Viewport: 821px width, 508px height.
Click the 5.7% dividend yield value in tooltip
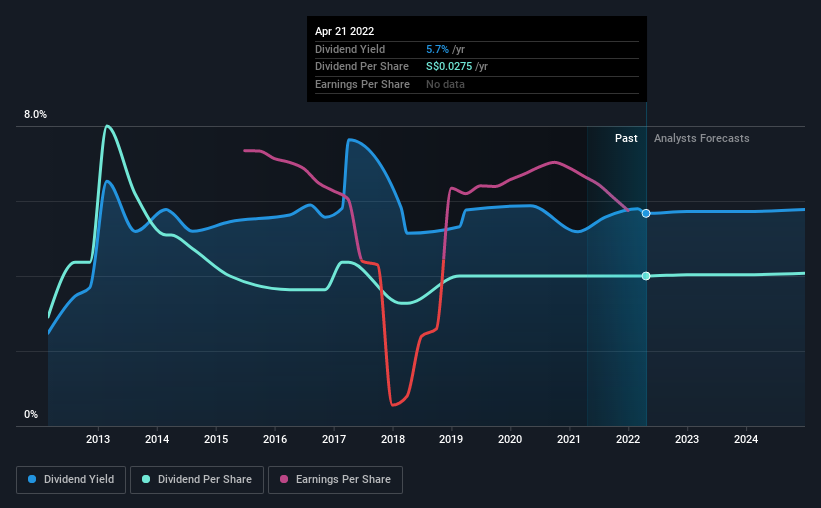(x=437, y=49)
